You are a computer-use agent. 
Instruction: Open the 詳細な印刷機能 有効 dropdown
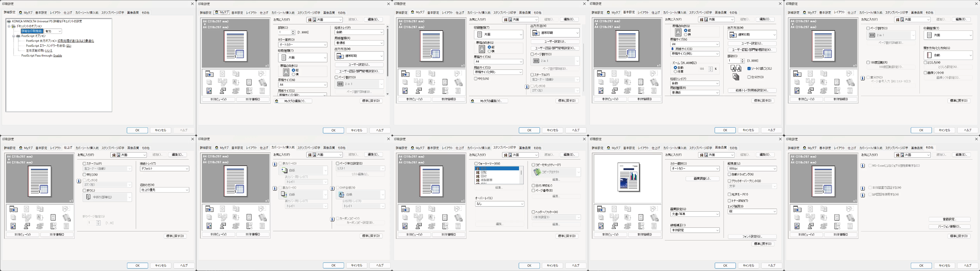(53, 31)
